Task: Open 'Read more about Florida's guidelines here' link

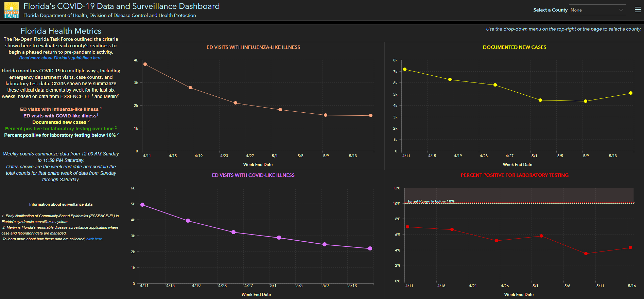Action: pyautogui.click(x=60, y=58)
